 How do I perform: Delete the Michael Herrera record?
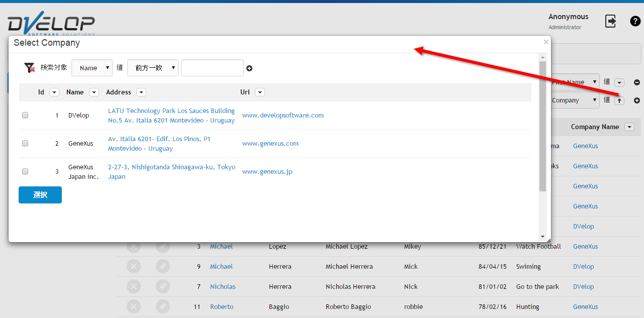(x=134, y=267)
